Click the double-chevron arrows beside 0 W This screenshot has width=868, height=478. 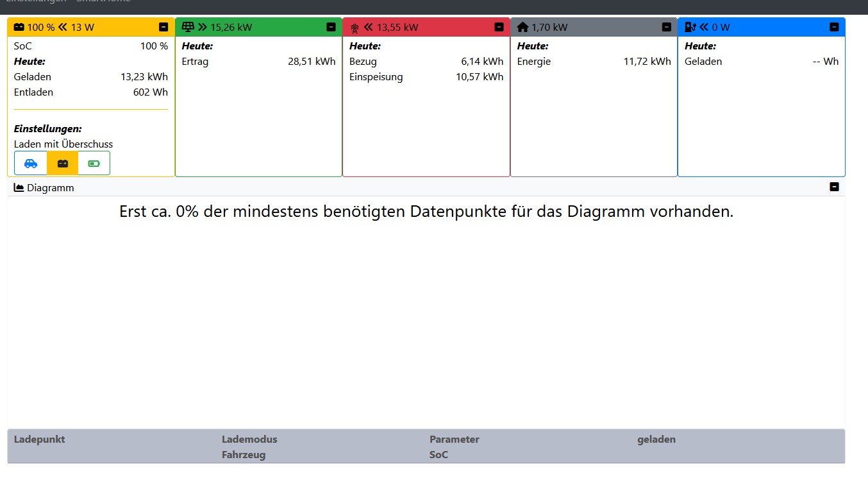pos(704,27)
